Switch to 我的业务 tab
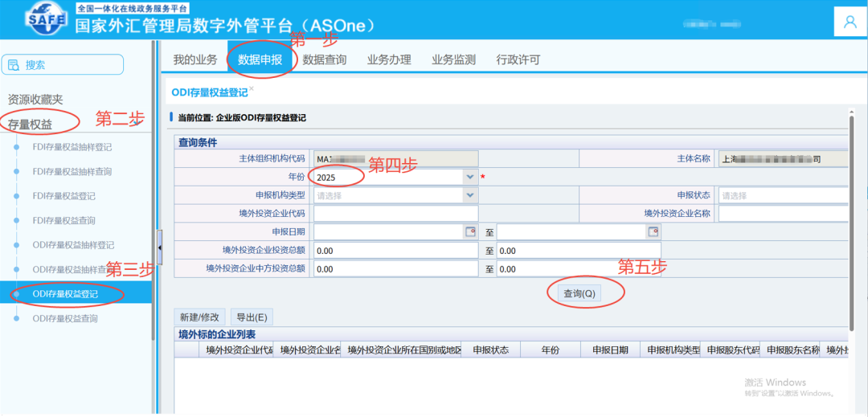The width and height of the screenshot is (868, 417). click(195, 59)
